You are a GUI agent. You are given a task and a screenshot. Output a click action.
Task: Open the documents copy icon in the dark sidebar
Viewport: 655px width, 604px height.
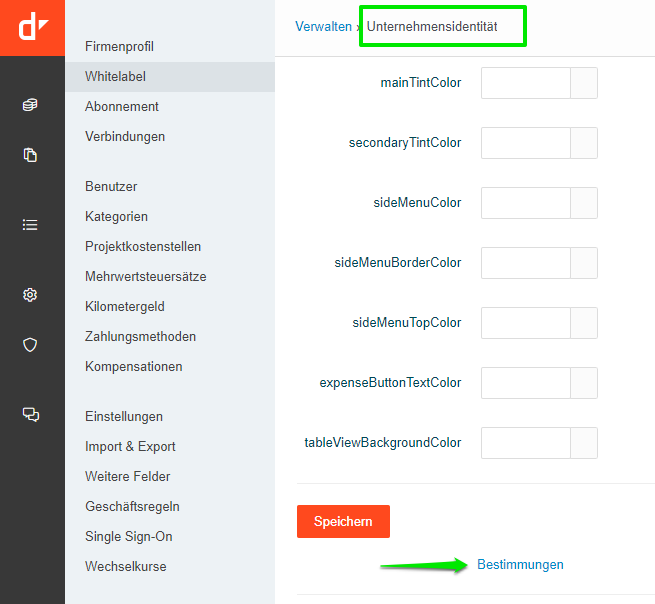point(30,155)
